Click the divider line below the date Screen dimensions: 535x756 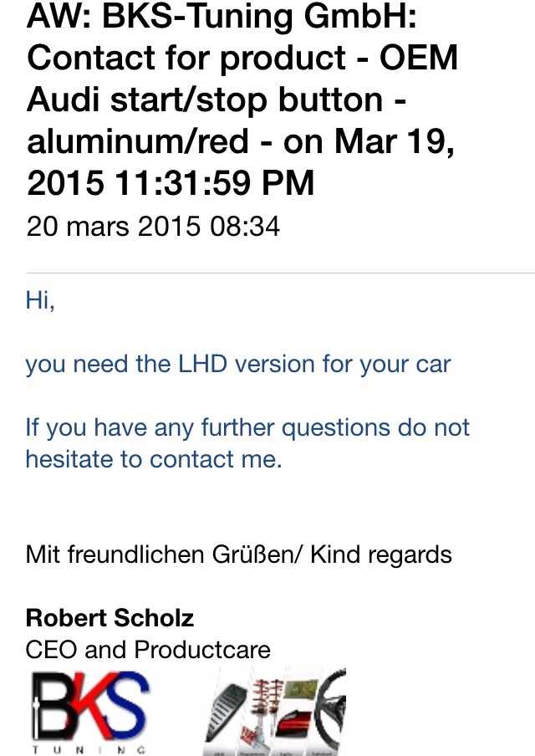(280, 273)
